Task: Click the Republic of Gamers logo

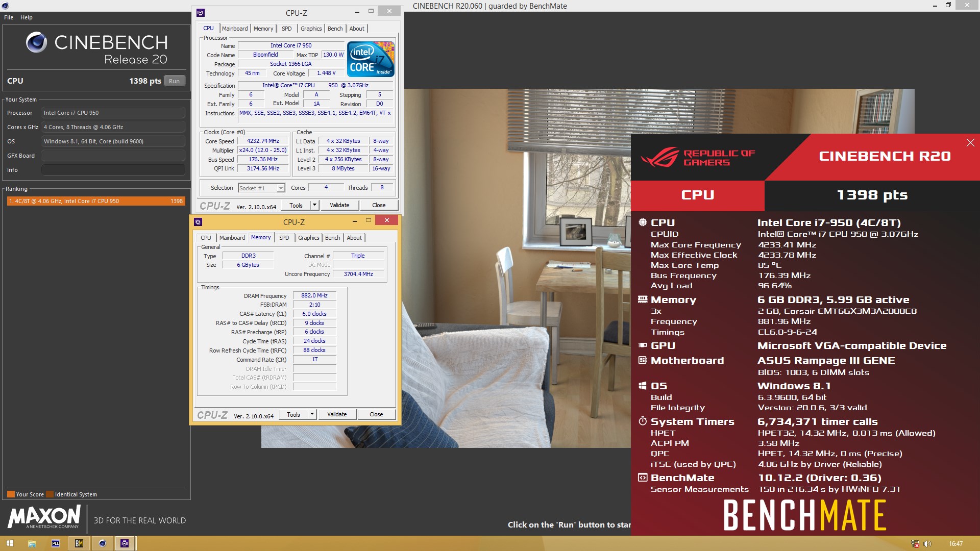Action: [698, 158]
